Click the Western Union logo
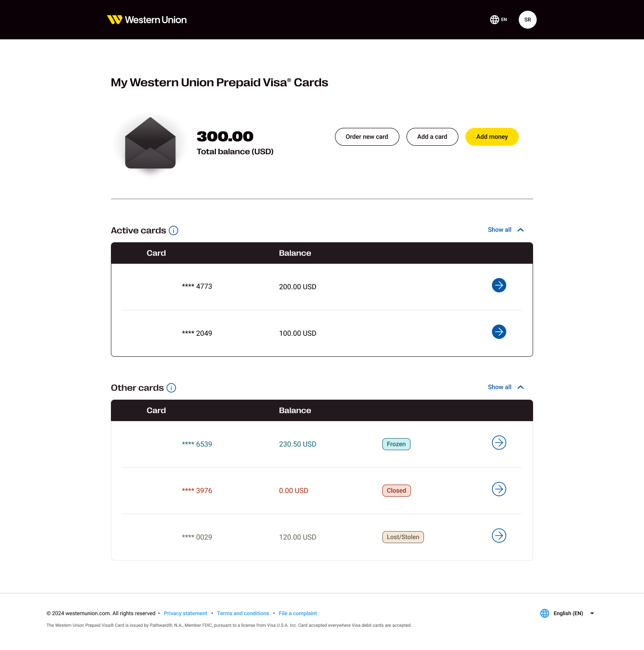 click(x=147, y=20)
